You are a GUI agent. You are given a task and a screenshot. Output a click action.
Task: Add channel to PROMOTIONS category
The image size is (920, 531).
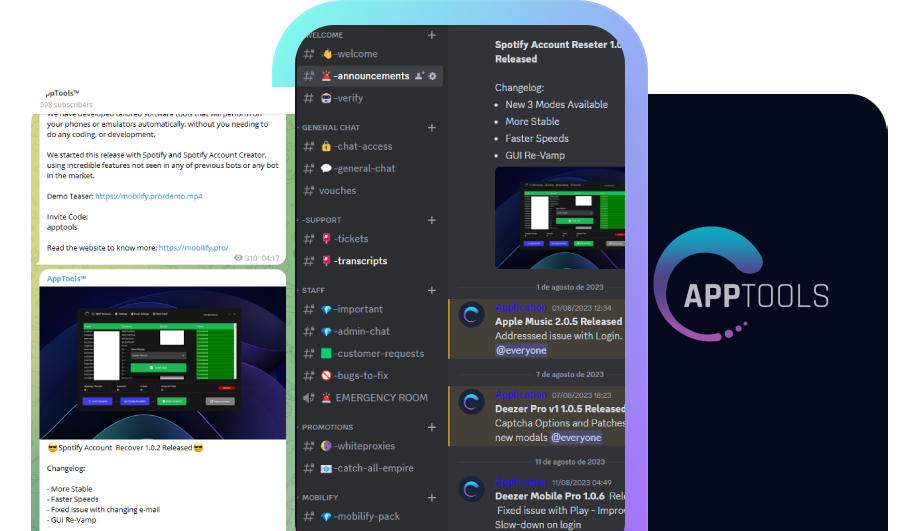[432, 427]
